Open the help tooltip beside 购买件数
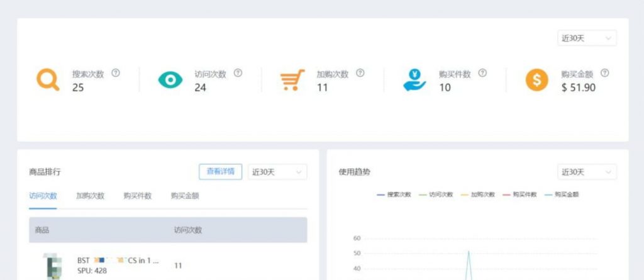The height and width of the screenshot is (280, 644). tap(482, 73)
